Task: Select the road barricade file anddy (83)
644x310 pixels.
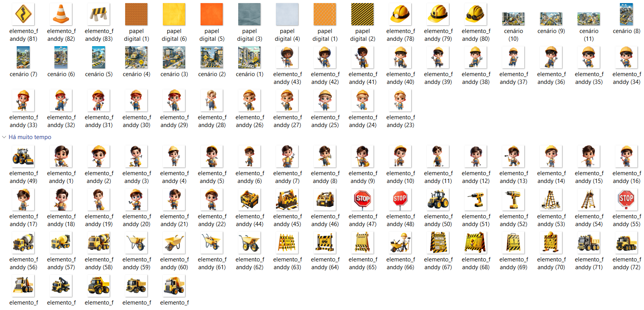Action: 99,14
